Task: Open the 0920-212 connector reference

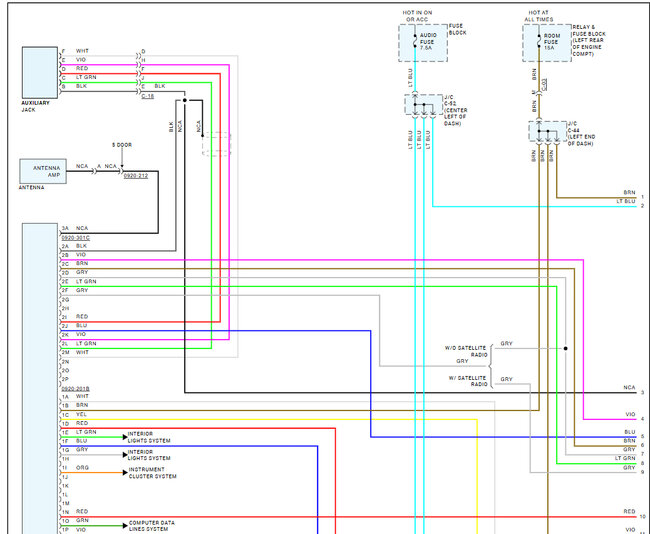Action: click(135, 176)
